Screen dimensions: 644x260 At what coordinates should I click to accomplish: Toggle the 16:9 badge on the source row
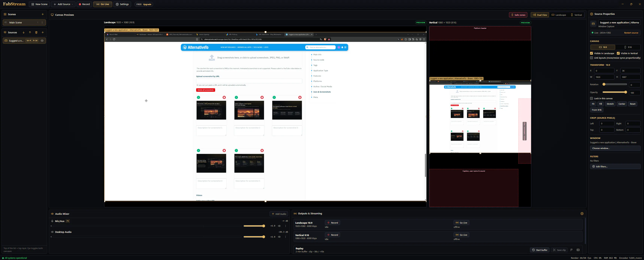coord(29,41)
